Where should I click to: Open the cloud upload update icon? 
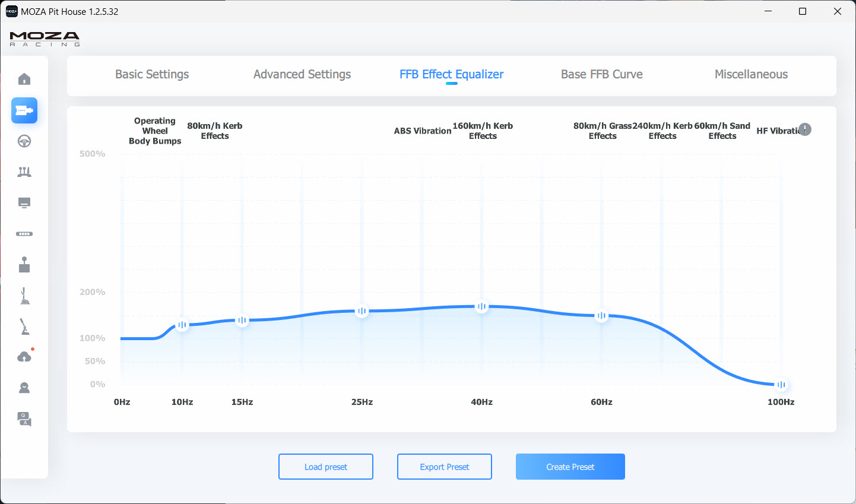click(24, 357)
